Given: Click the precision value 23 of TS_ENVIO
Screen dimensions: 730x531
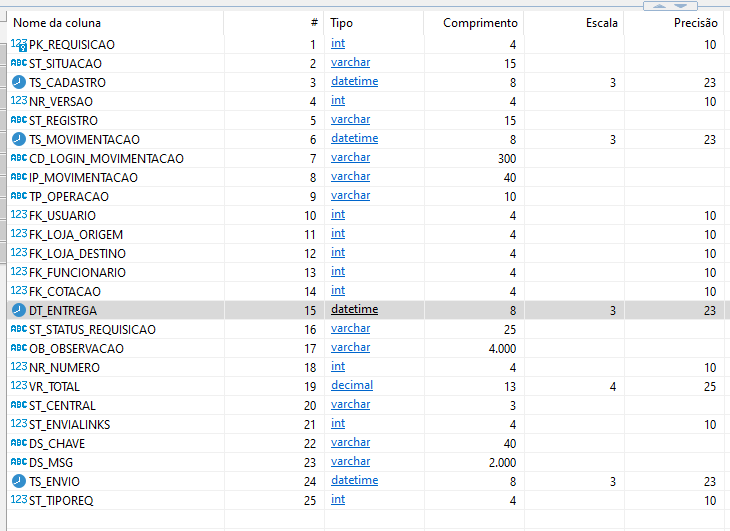Looking at the screenshot, I should coord(710,482).
